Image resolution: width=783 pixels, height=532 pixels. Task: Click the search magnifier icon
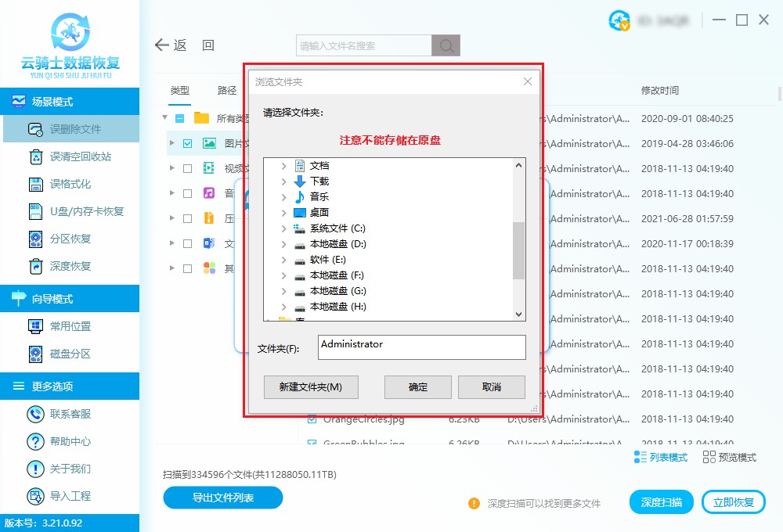click(x=446, y=46)
